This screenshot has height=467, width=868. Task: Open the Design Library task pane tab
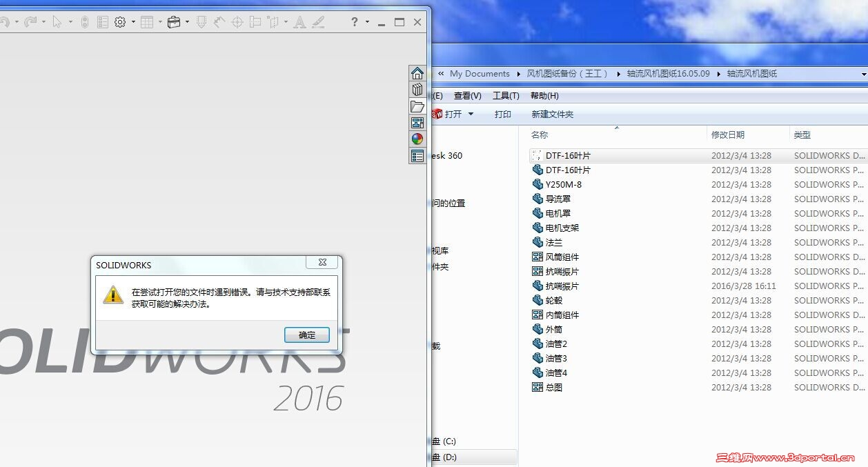(417, 90)
